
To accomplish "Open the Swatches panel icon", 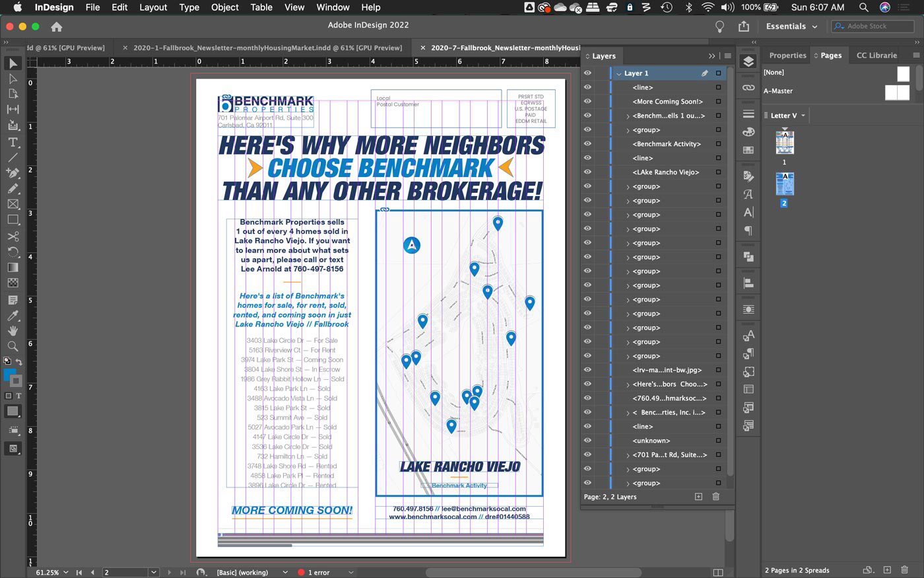I will [x=748, y=150].
